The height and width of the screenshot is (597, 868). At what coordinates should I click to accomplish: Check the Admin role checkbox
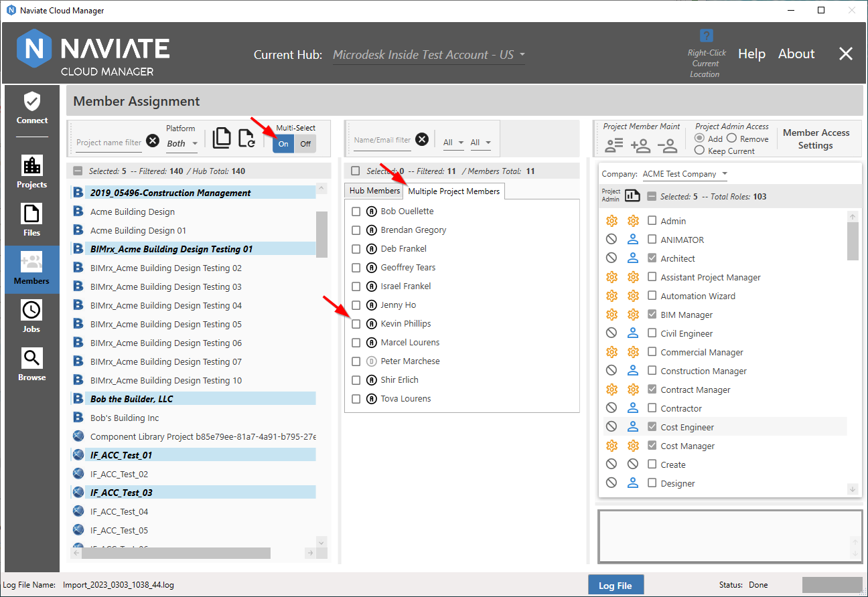pyautogui.click(x=652, y=221)
